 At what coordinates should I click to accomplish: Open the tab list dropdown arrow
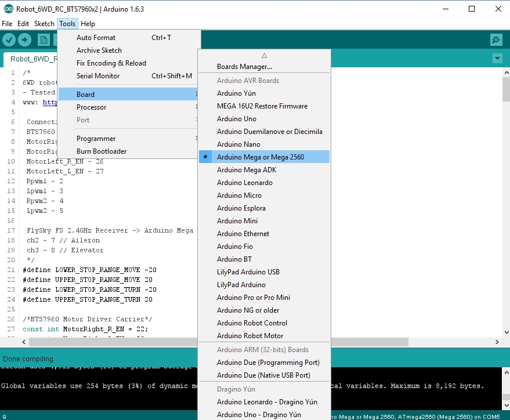point(497,59)
